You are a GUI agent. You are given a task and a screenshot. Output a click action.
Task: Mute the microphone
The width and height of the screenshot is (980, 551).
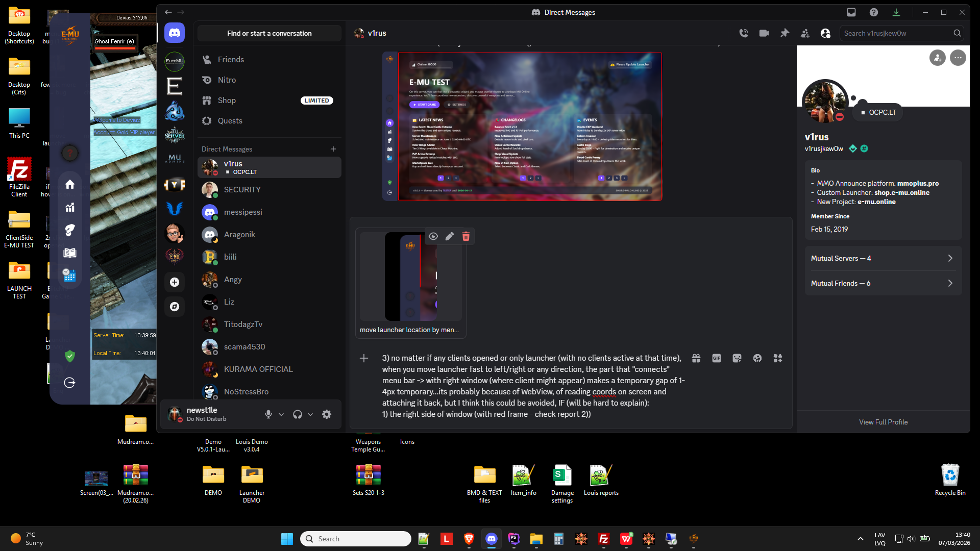tap(268, 414)
